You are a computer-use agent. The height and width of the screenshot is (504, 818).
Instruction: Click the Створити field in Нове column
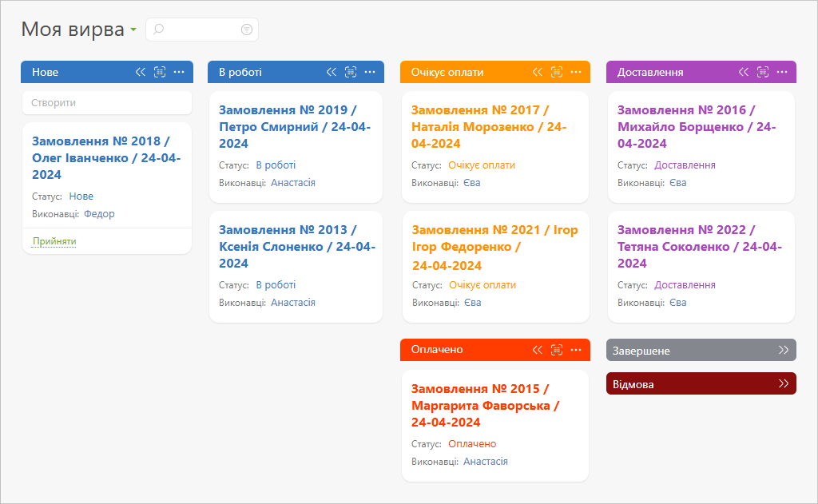(x=107, y=103)
